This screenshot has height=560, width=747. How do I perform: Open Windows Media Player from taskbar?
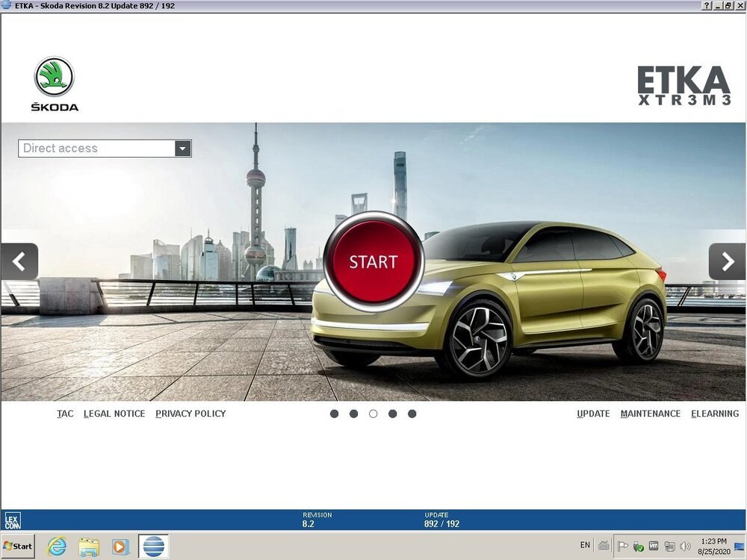(x=120, y=547)
